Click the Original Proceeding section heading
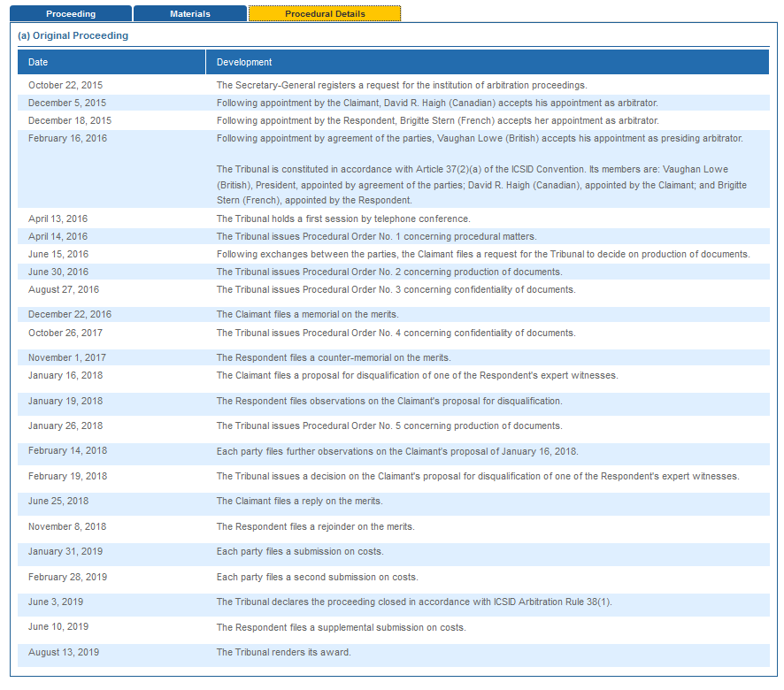The height and width of the screenshot is (690, 784). pyautogui.click(x=73, y=35)
